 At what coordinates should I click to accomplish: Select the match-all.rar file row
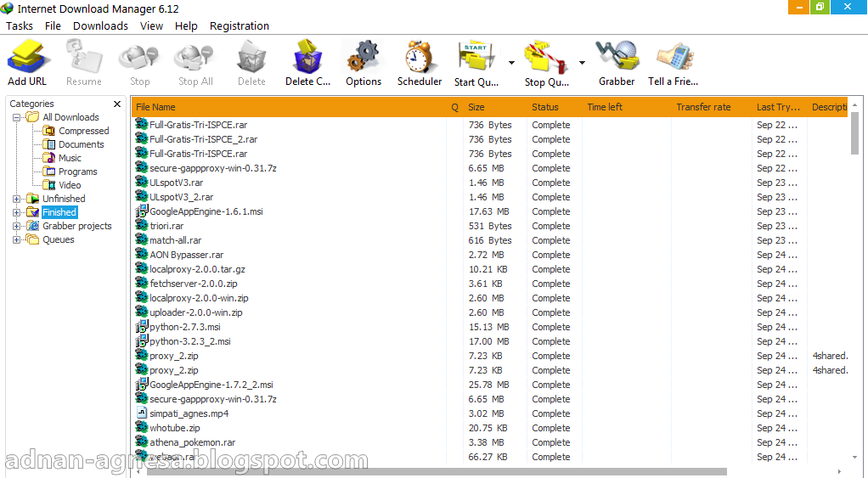click(489, 240)
